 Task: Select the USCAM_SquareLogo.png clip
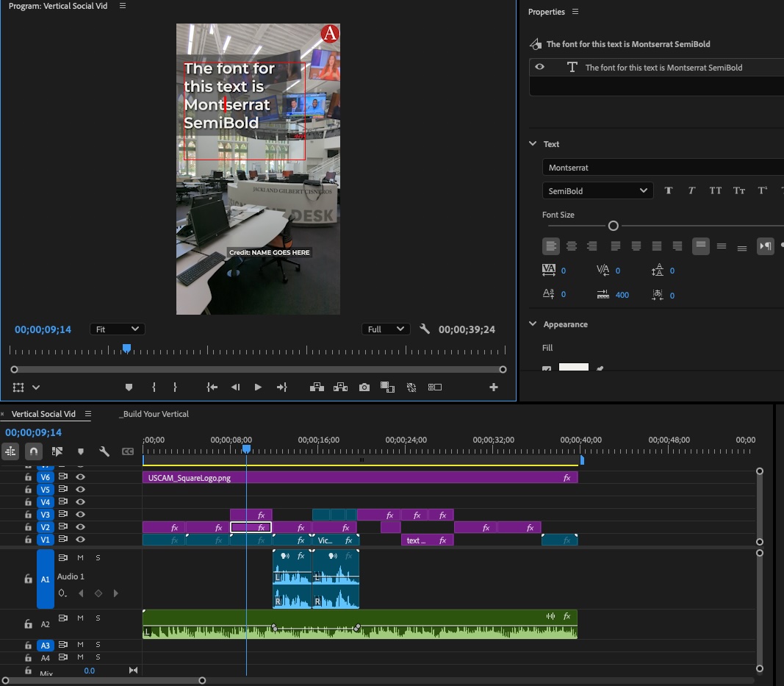(x=360, y=478)
